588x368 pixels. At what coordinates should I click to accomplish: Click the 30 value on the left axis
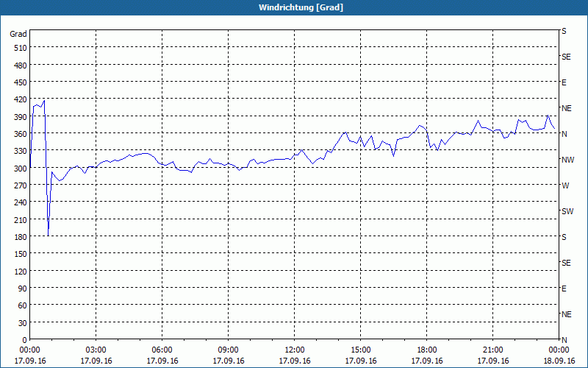(23, 322)
